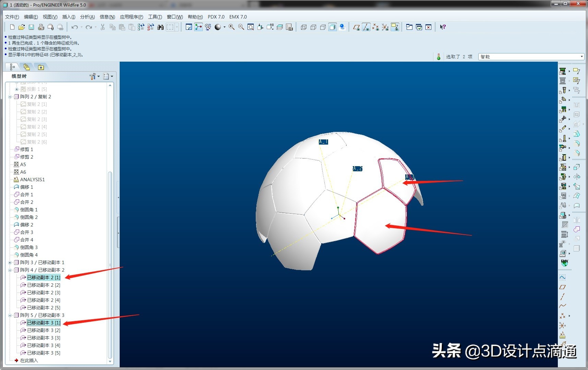Open the 插入(I) menu
This screenshot has width=588, height=370.
(69, 17)
